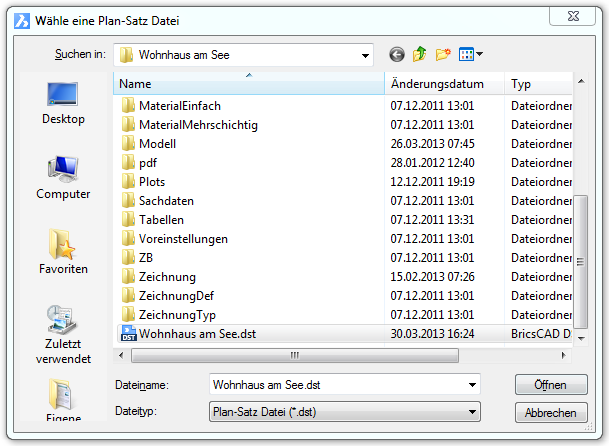The height and width of the screenshot is (446, 609).
Task: Create a new folder icon
Action: [443, 54]
